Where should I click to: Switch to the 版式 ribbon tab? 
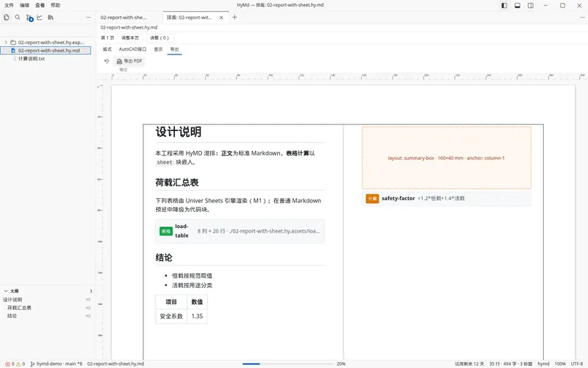pos(107,49)
